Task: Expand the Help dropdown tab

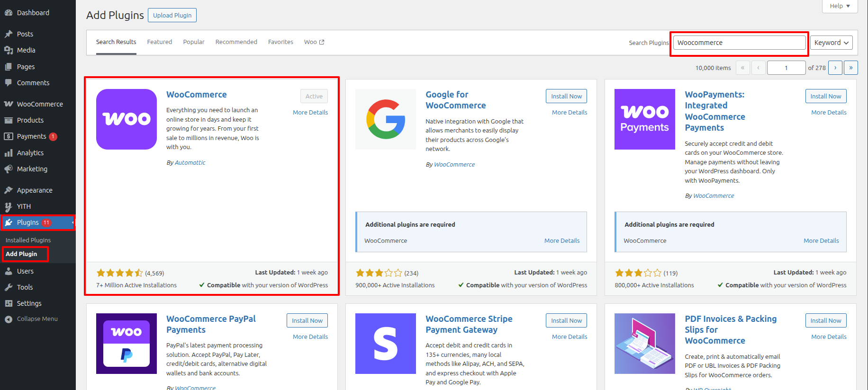Action: pos(840,6)
